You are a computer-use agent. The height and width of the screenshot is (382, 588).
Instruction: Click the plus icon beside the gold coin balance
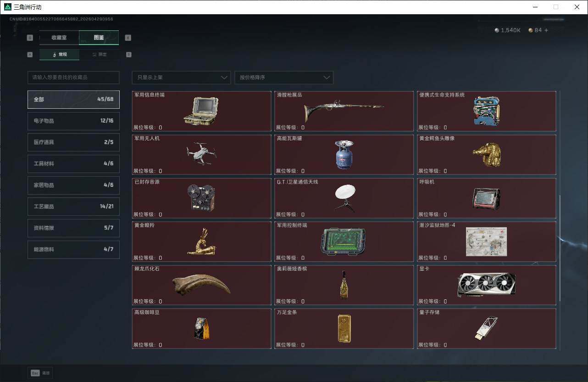545,30
